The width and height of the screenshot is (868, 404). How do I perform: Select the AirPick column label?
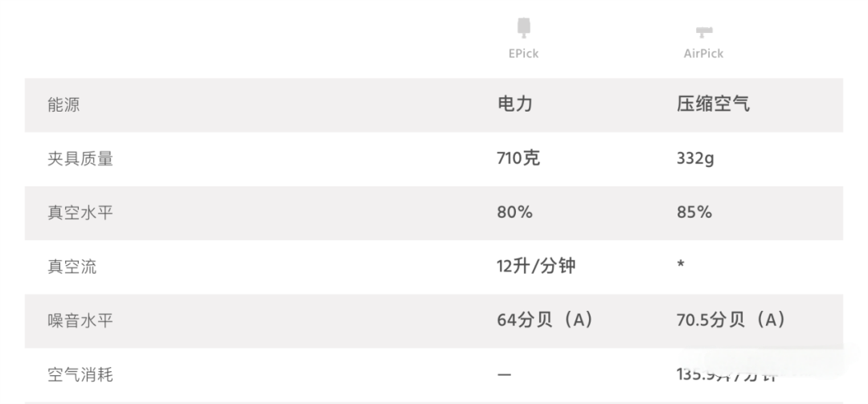tap(703, 54)
